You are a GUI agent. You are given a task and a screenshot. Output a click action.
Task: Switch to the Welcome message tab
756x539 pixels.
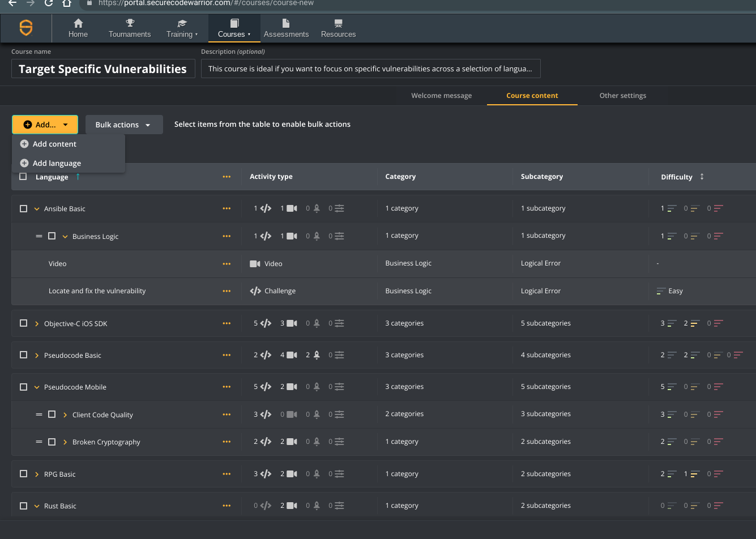[442, 95]
